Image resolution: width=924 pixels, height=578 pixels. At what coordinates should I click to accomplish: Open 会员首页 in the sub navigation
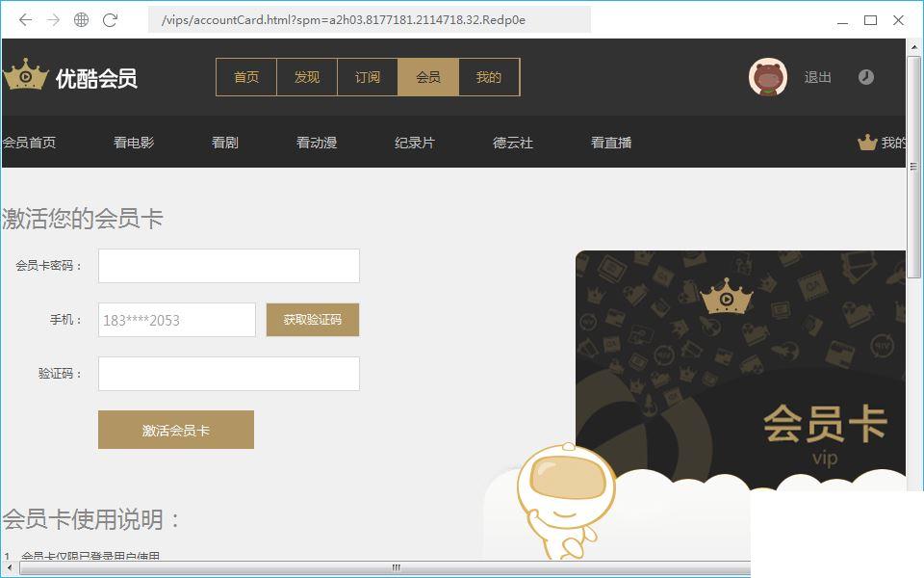[x=29, y=143]
